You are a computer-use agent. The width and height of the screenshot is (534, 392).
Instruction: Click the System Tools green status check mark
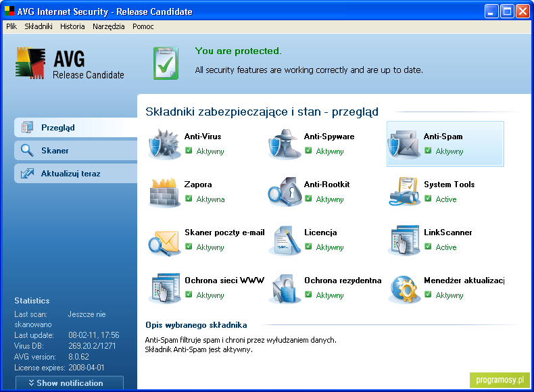428,198
